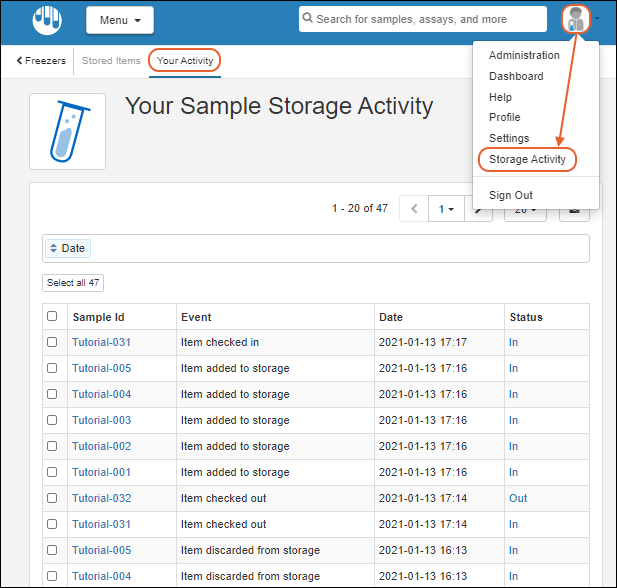This screenshot has height=588, width=617.
Task: Click the search magnifier icon
Action: tap(309, 19)
